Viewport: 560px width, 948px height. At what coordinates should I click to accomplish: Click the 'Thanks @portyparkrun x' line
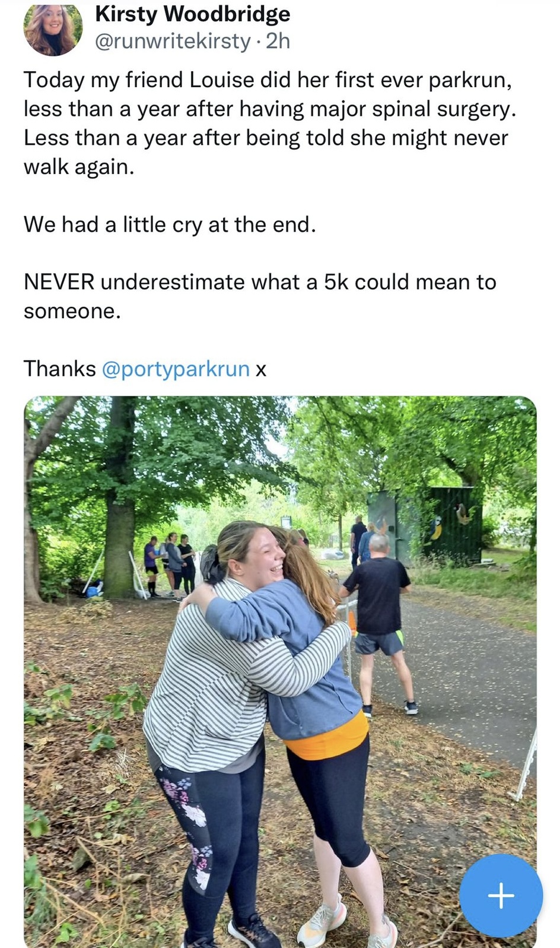click(x=145, y=369)
